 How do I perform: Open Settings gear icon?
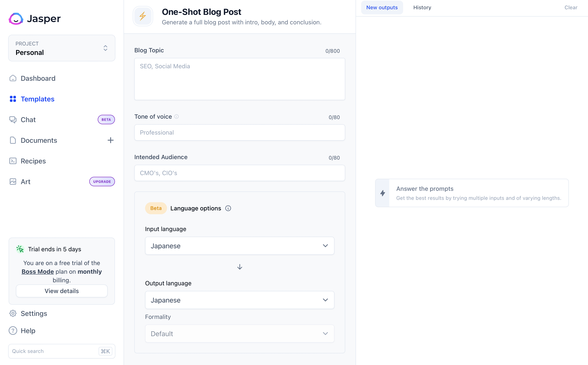(x=13, y=313)
